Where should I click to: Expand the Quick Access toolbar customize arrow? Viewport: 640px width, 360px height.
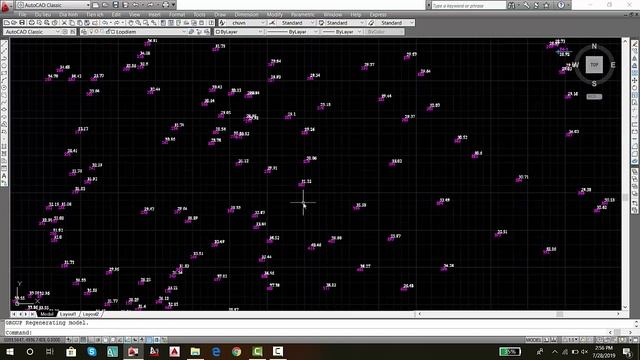click(173, 5)
